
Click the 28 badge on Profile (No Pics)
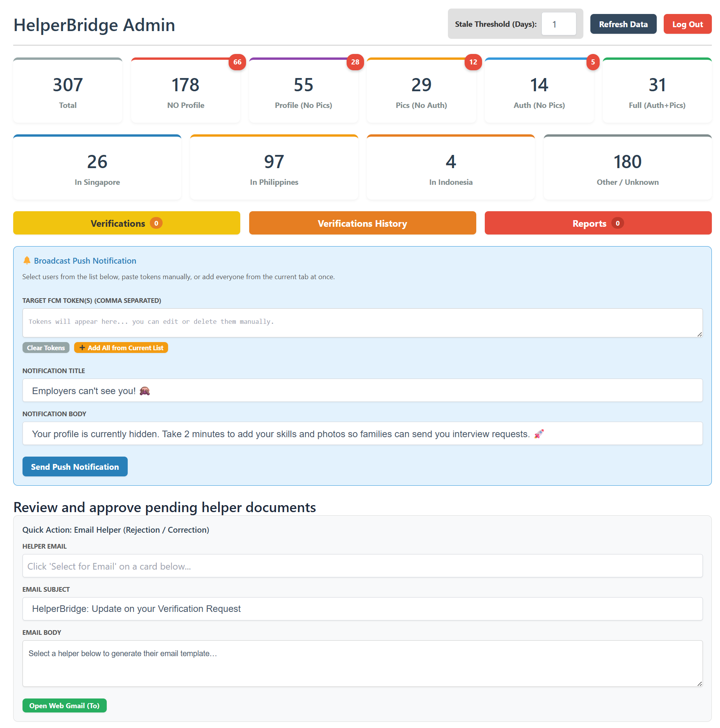[355, 62]
